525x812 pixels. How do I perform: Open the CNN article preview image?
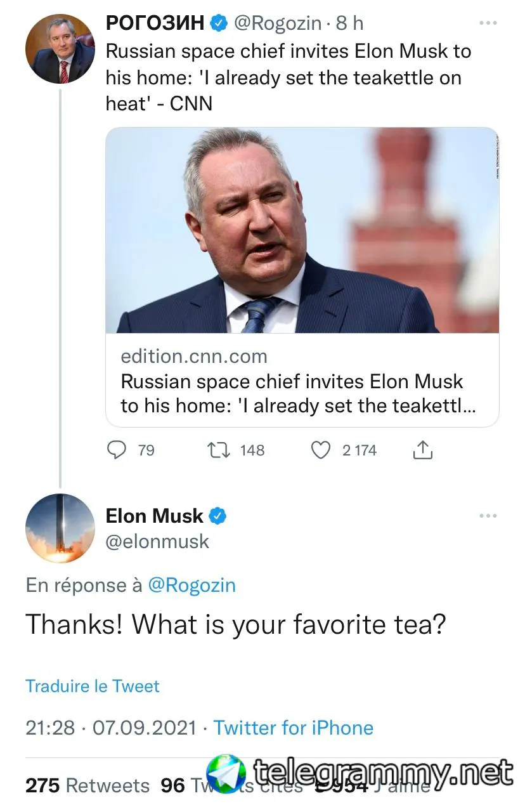pos(302,230)
